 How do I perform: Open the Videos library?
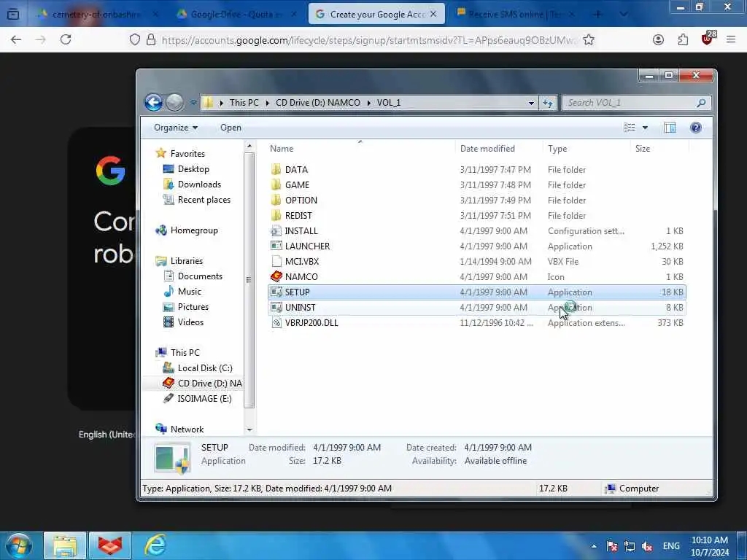(190, 322)
